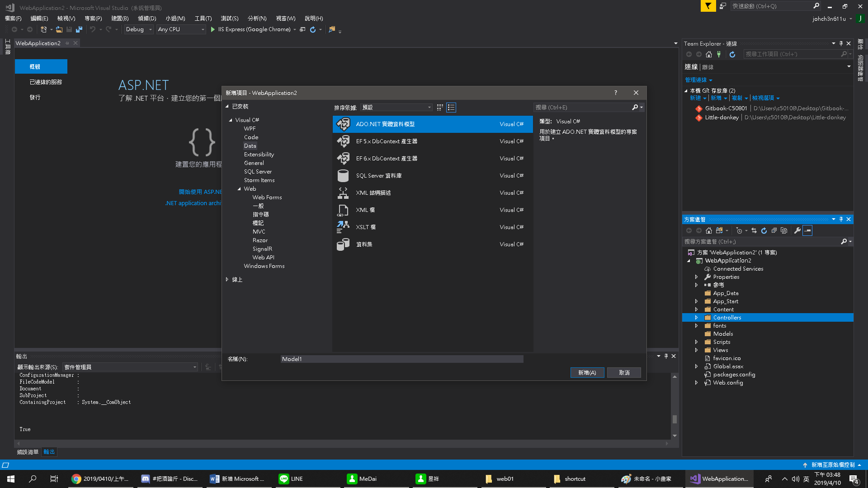Image resolution: width=868 pixels, height=488 pixels.
Task: Click Solution Explorer collapse all icon
Action: coord(774,230)
